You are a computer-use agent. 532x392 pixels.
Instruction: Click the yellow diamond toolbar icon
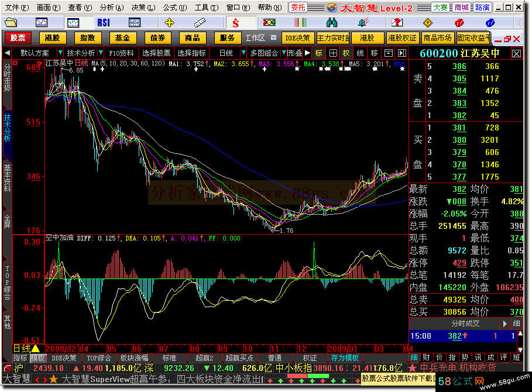click(x=428, y=23)
